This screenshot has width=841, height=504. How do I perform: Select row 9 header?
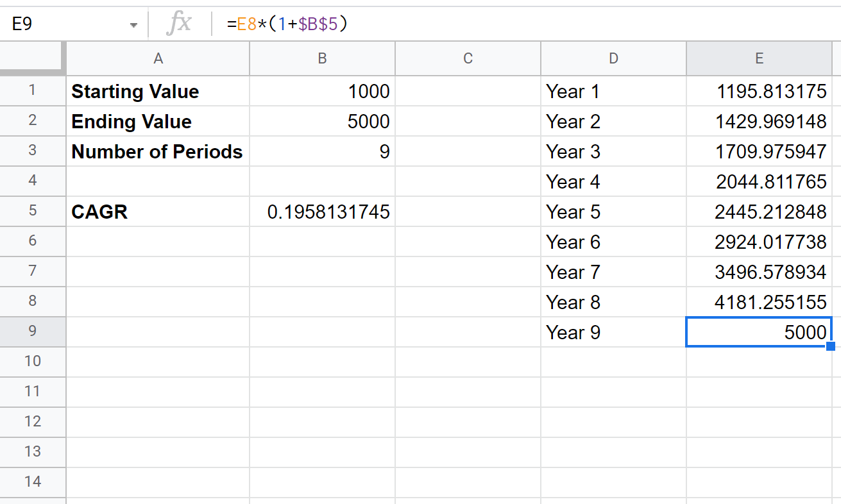(33, 332)
